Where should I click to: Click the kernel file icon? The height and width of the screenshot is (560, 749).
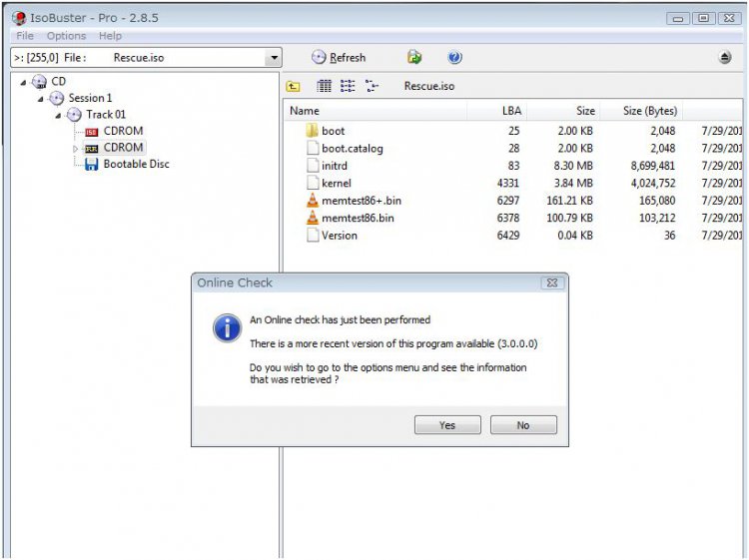[313, 183]
